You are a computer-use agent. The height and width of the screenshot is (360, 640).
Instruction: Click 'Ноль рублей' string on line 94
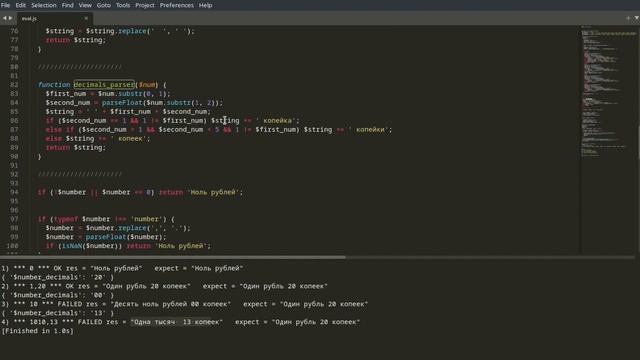[213, 192]
